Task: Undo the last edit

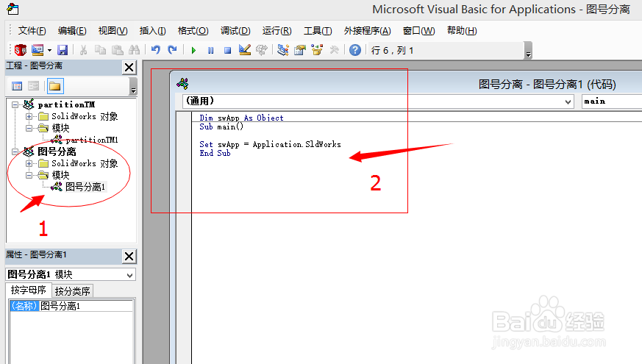Action: click(x=156, y=50)
